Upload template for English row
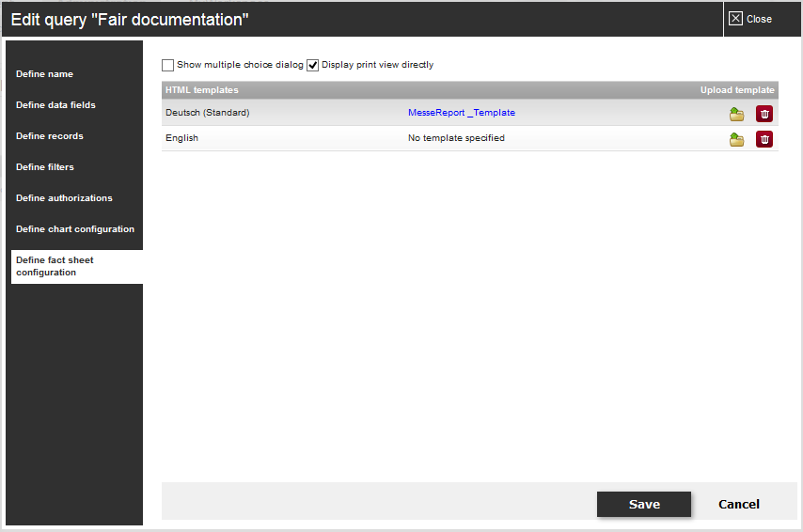The image size is (803, 532). (736, 139)
